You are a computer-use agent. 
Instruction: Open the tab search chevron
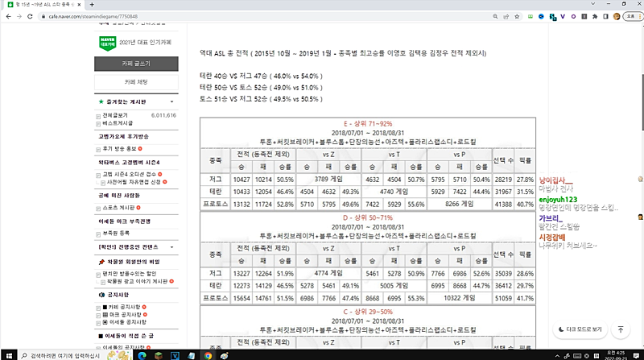592,4
